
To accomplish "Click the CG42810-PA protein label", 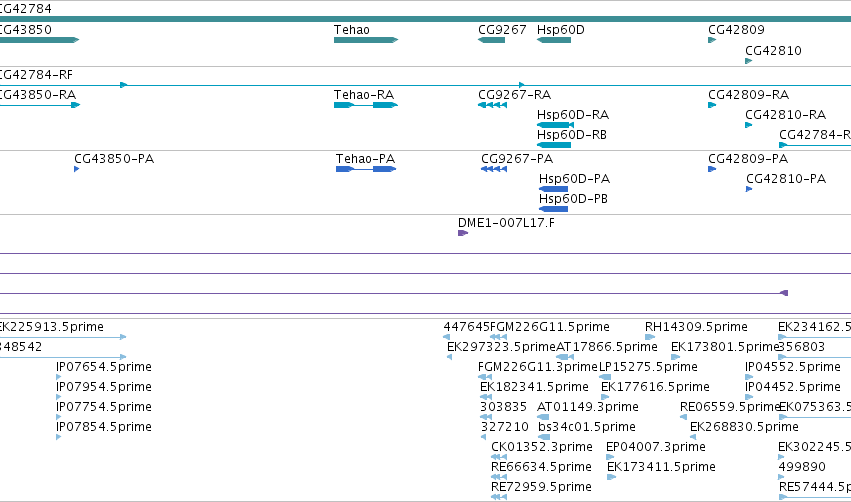I will [x=786, y=179].
